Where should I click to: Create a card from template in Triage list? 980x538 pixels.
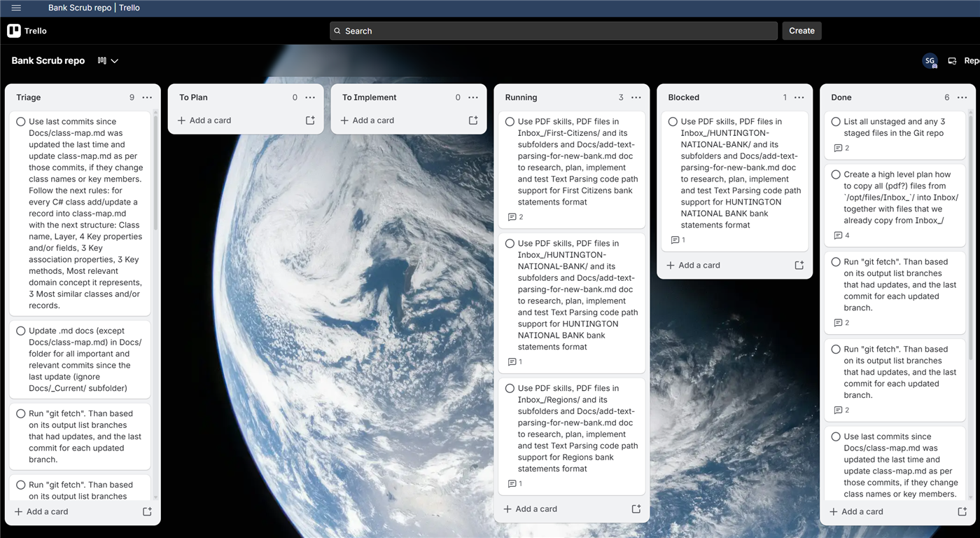(147, 512)
